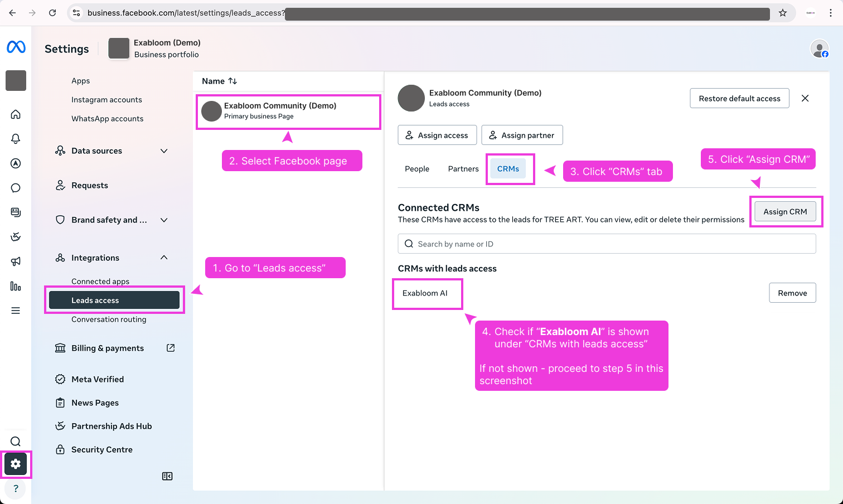Open promotions via the megaphone icon
The width and height of the screenshot is (843, 504).
16,261
